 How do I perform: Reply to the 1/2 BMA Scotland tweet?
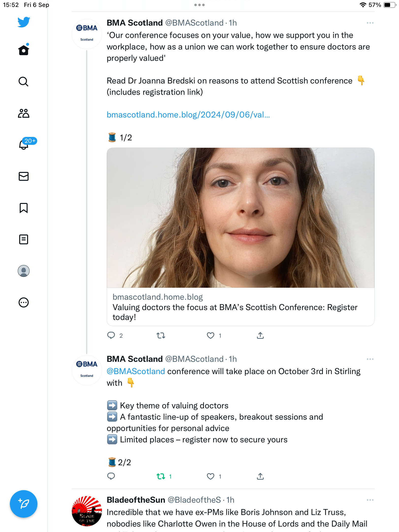111,335
